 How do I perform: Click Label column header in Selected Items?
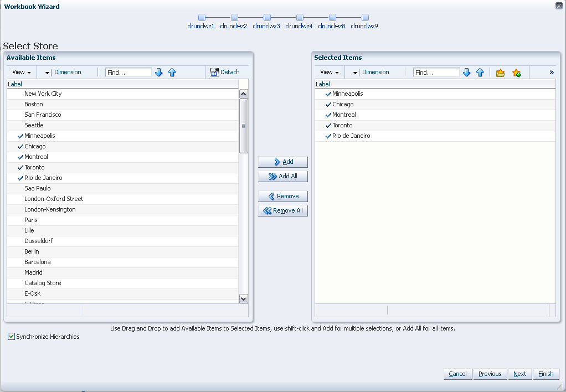tap(435, 84)
